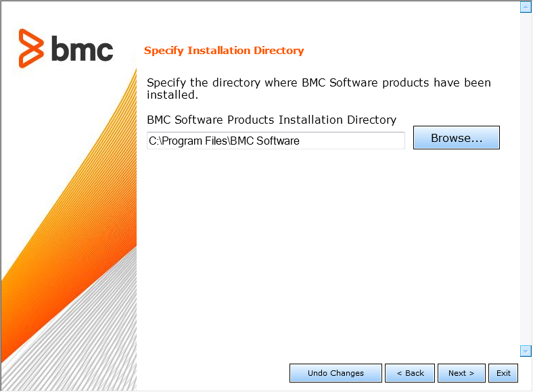The width and height of the screenshot is (533, 392).
Task: Click the 'Specify Installation Directory' heading
Action: (x=224, y=51)
